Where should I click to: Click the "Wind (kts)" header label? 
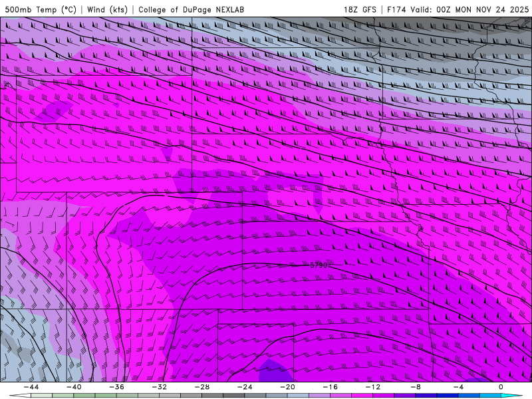pyautogui.click(x=107, y=9)
